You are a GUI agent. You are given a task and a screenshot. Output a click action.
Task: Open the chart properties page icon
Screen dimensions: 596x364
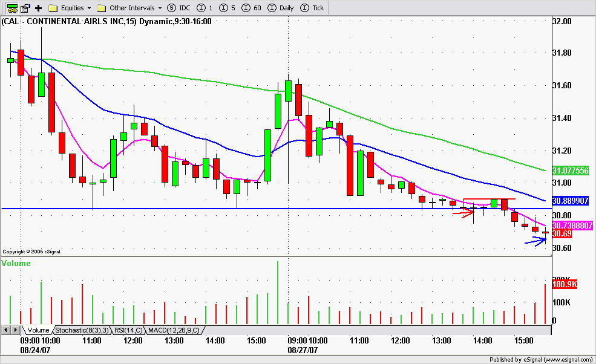pos(25,8)
